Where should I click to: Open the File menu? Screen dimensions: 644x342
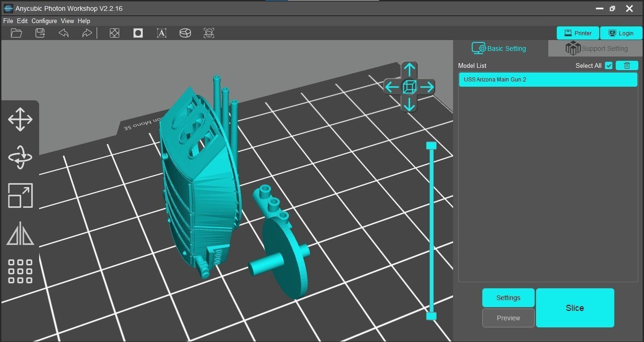8,21
